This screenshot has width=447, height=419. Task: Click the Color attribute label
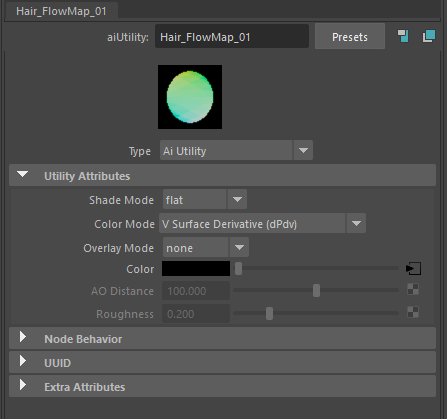pyautogui.click(x=140, y=269)
